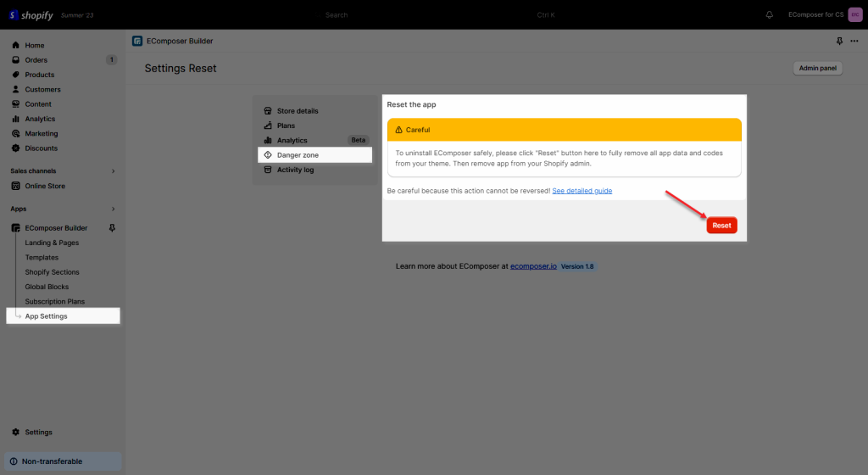868x475 pixels.
Task: Open EComposer for CS account avatar
Action: [x=855, y=15]
